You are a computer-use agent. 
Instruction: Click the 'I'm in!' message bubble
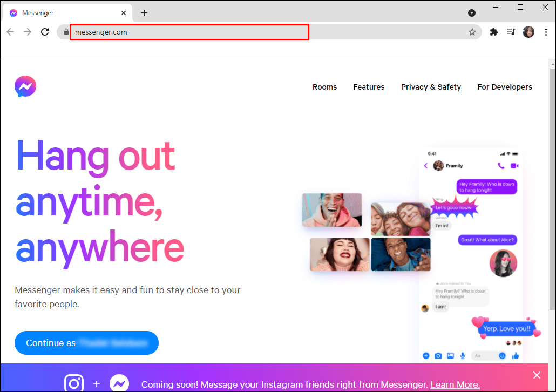tap(442, 226)
